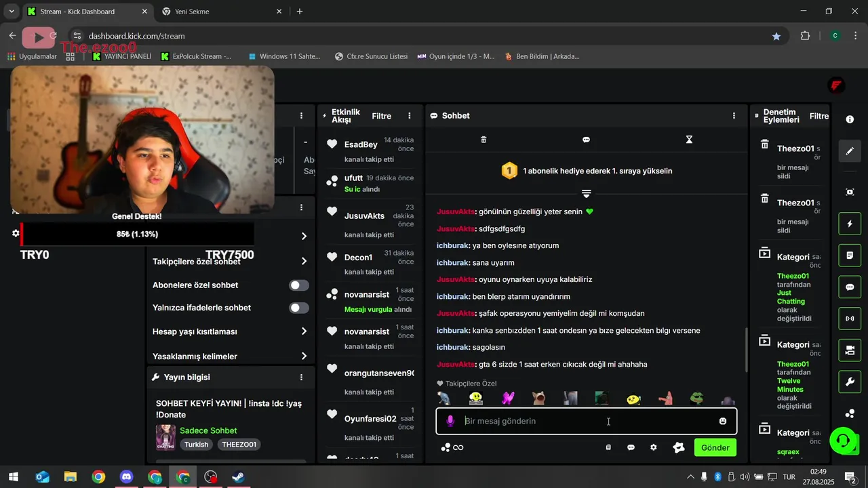Select the pink butterfly emote
Screen dimensions: 868x488
click(x=507, y=399)
